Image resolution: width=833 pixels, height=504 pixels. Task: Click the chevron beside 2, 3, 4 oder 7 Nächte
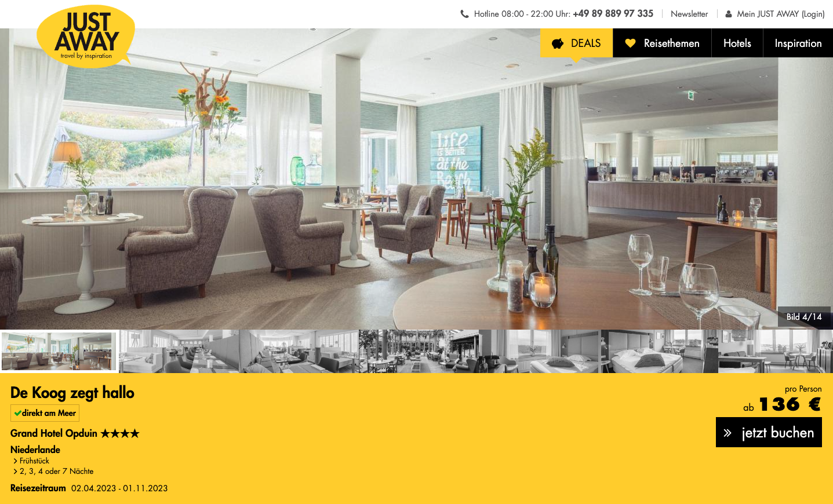coord(15,472)
